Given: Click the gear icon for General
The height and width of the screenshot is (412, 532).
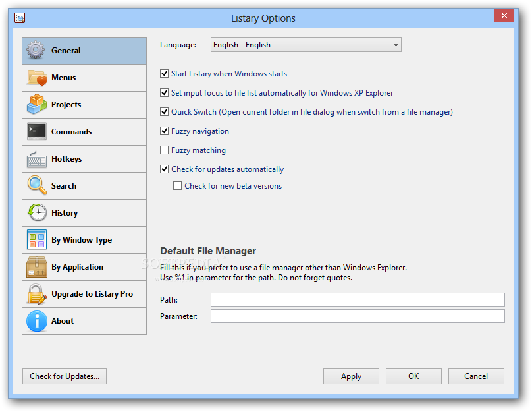Looking at the screenshot, I should point(36,51).
